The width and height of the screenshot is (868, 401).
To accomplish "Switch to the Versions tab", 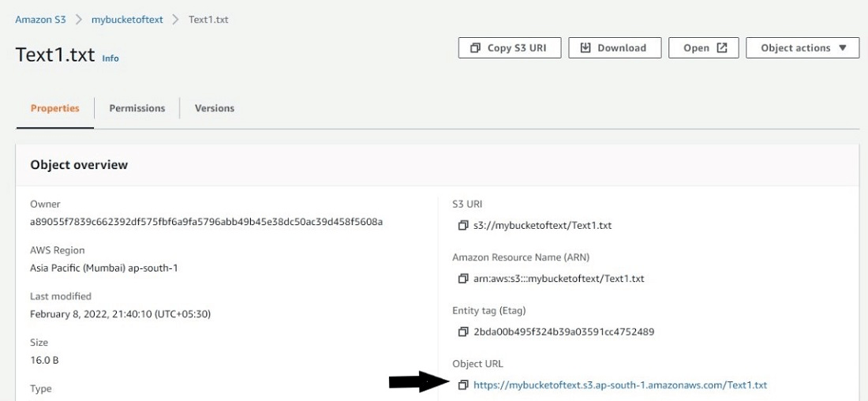I will [x=214, y=108].
